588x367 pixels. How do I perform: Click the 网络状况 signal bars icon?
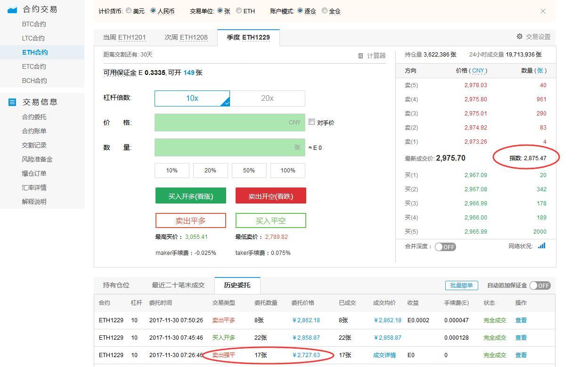pos(542,245)
